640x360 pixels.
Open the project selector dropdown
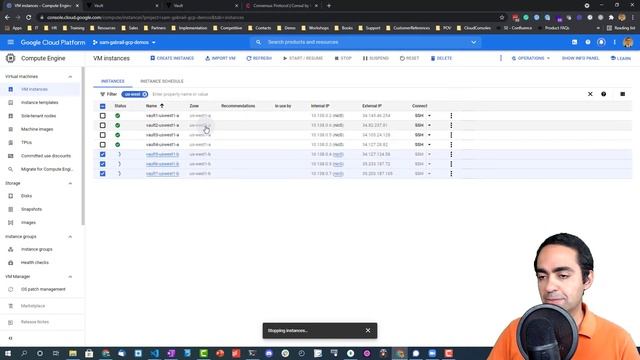124,42
